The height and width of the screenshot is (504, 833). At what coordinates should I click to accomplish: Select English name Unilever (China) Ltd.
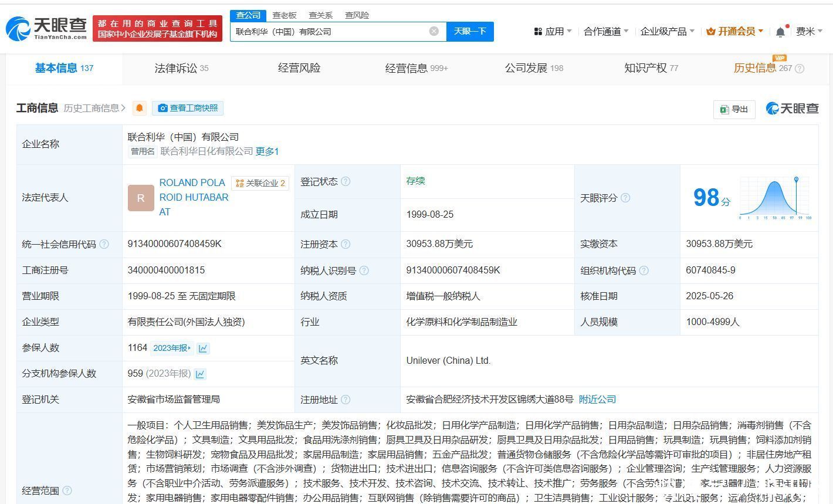click(448, 361)
